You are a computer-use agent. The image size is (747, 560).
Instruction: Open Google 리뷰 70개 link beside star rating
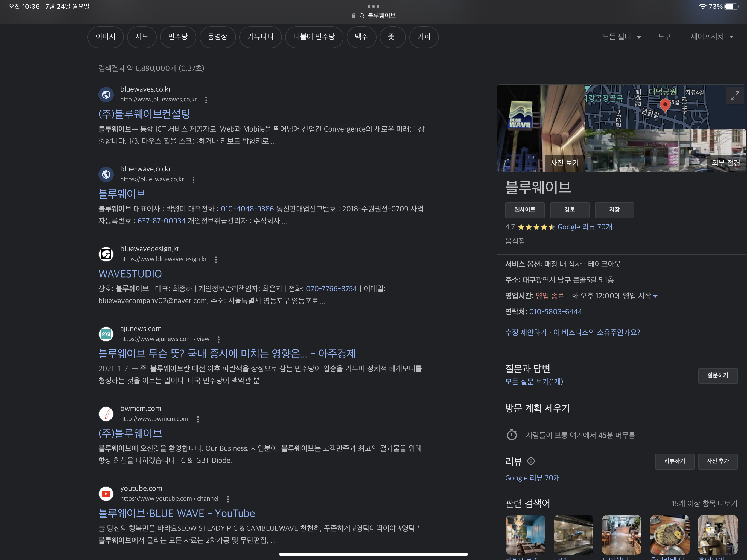pyautogui.click(x=585, y=227)
